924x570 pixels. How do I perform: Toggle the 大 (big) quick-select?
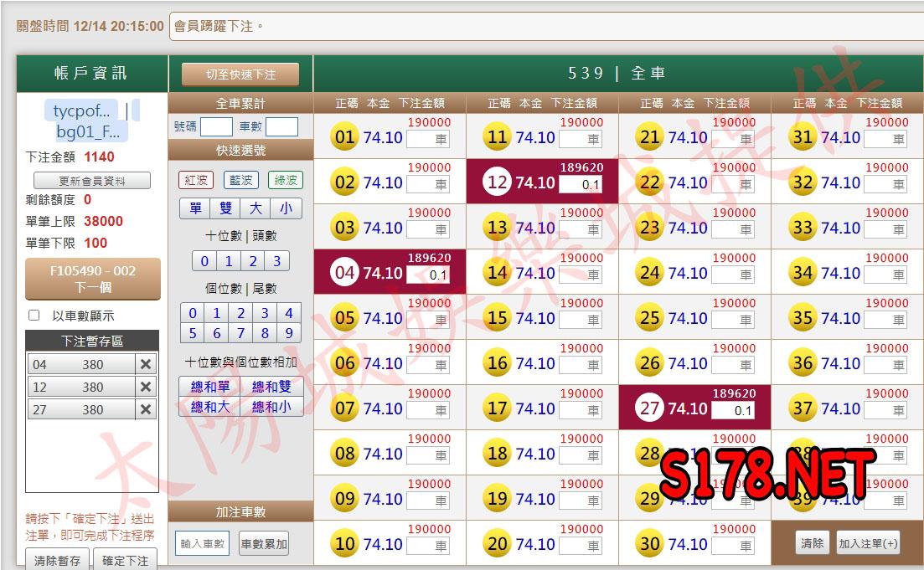[x=256, y=208]
